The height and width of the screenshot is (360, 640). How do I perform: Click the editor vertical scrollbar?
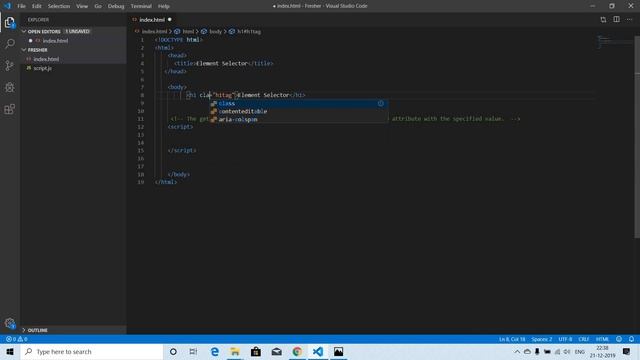coord(637,137)
